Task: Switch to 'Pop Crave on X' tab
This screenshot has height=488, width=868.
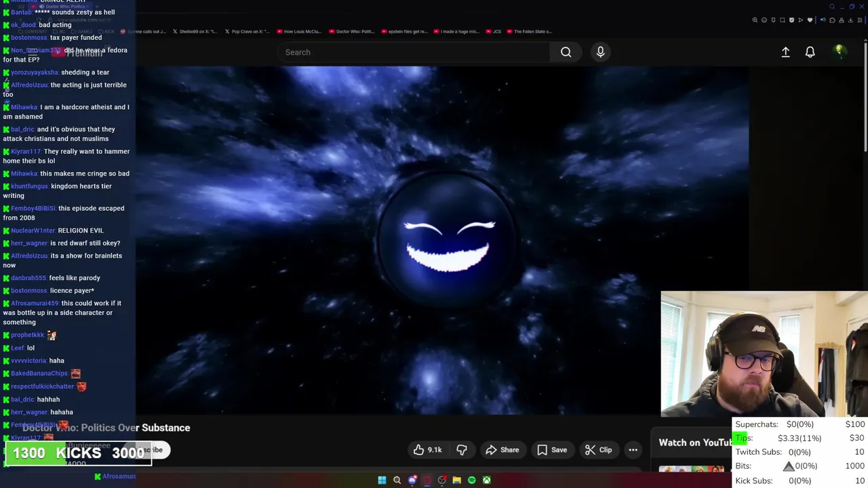Action: (x=247, y=31)
